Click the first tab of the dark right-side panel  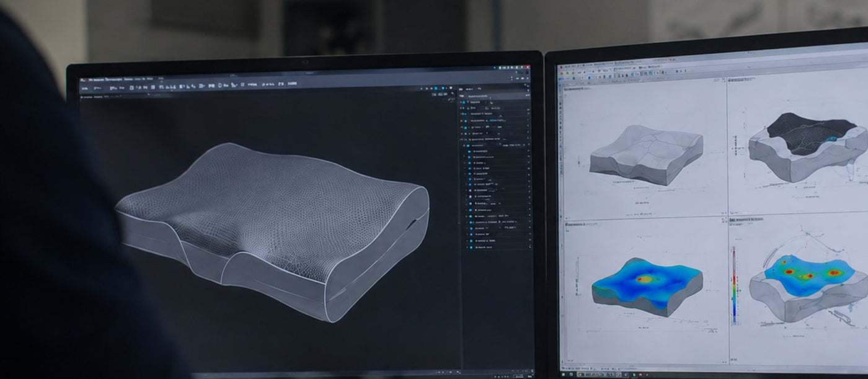[x=461, y=89]
